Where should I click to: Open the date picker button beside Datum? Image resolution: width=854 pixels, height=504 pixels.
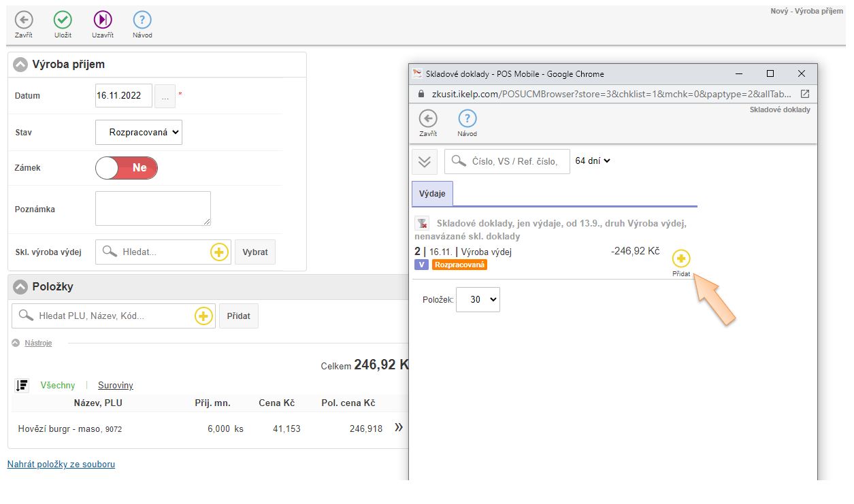coord(165,96)
